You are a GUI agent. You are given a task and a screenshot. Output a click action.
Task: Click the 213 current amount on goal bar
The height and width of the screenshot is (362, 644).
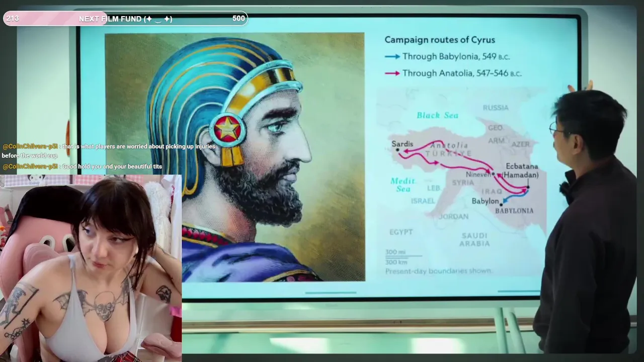point(13,19)
